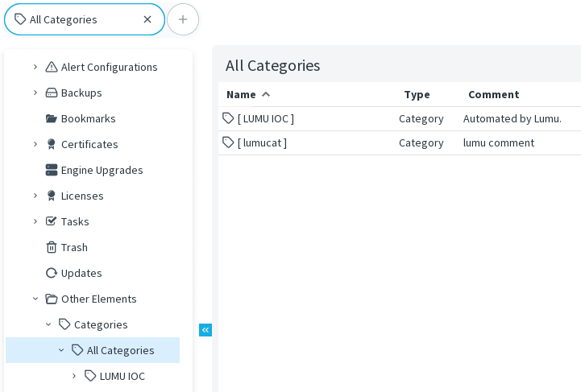Collapse the navigation sidebar panel
Image resolution: width=581 pixels, height=392 pixels.
(x=205, y=330)
